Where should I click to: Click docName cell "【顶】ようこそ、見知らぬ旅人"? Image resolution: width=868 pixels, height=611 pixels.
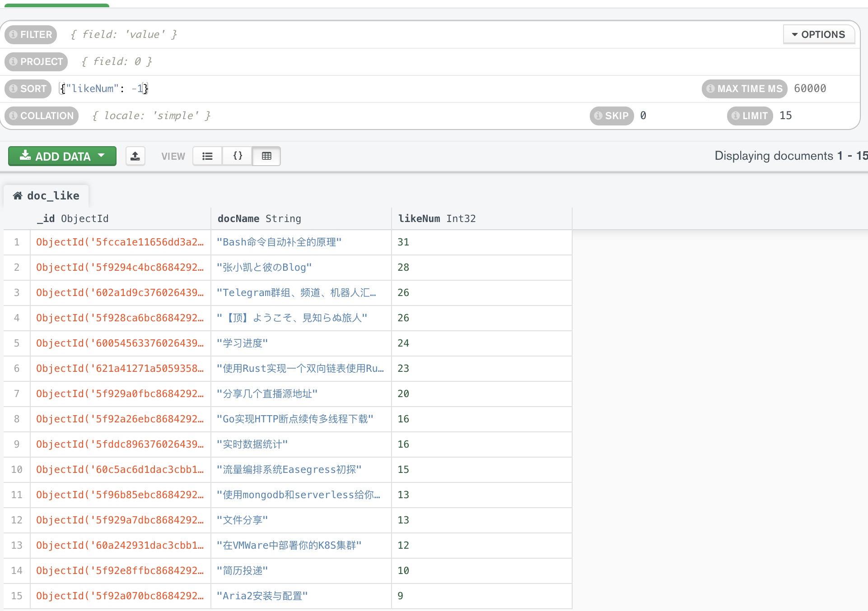[301, 318]
